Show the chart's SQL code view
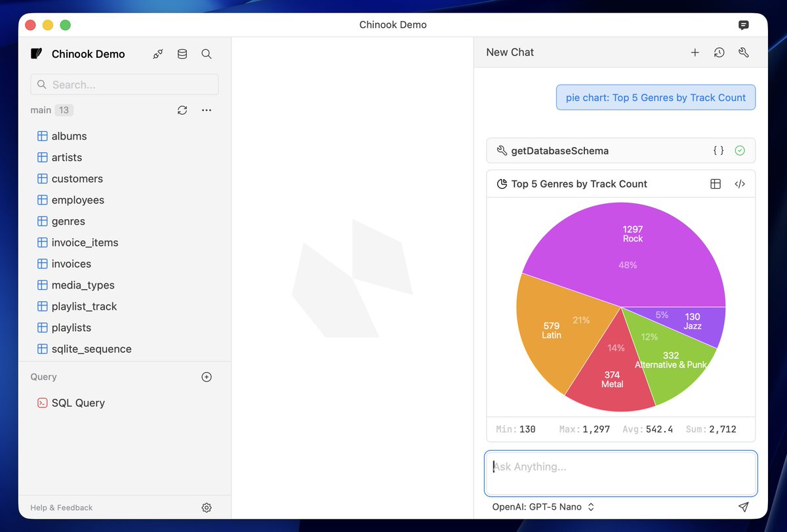 coord(740,184)
